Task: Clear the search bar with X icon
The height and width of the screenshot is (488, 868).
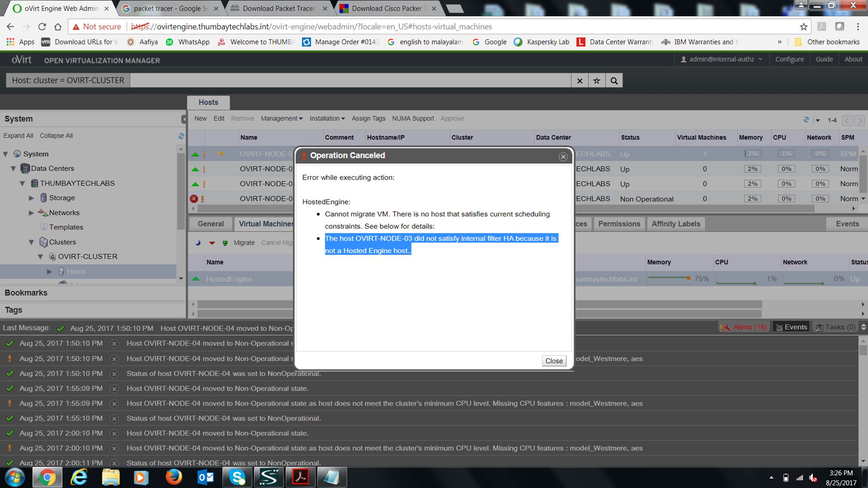Action: click(x=580, y=81)
